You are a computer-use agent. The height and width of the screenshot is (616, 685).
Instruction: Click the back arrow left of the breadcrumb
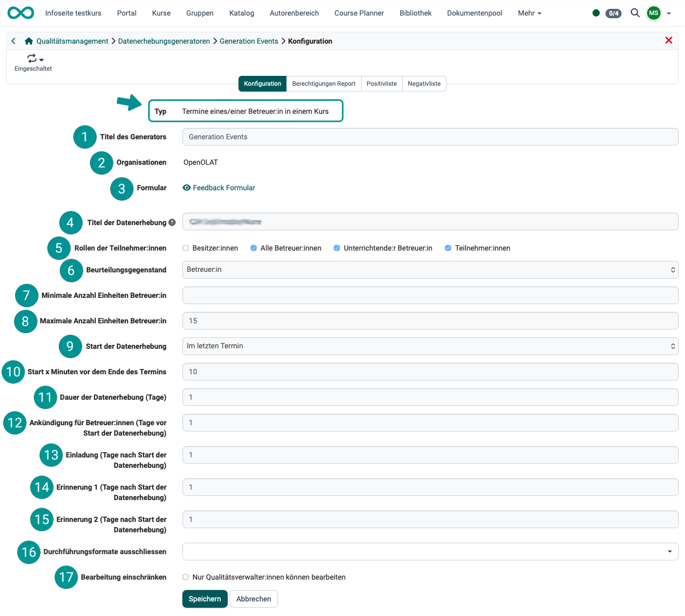[x=13, y=41]
